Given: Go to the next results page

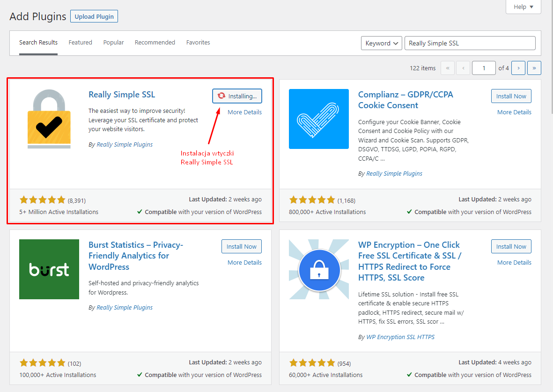Looking at the screenshot, I should tap(518, 68).
